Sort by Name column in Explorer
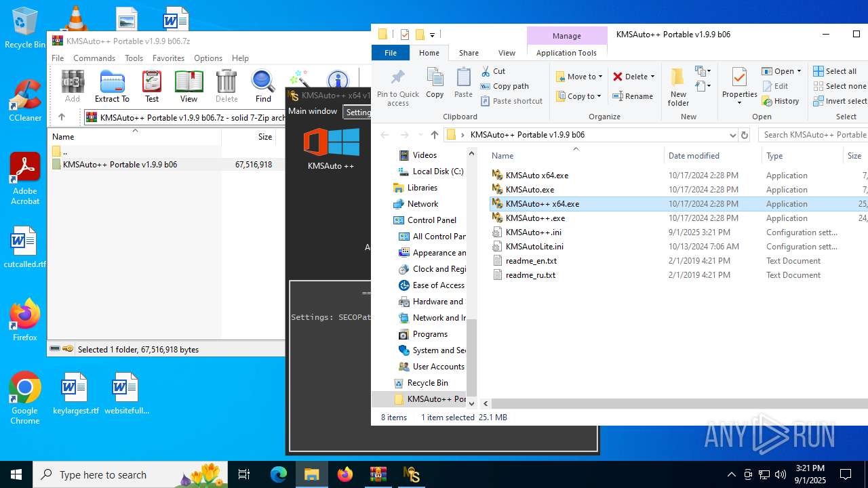This screenshot has width=868, height=488. click(502, 156)
